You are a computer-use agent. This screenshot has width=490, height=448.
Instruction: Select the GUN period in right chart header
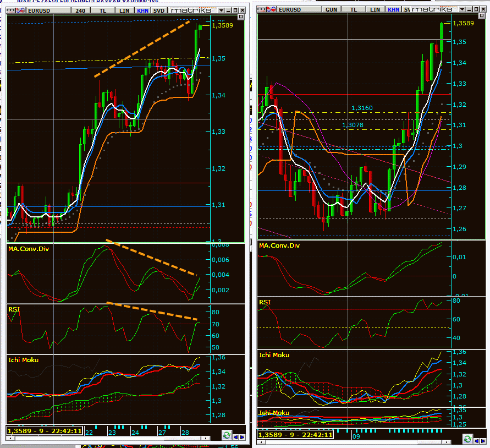click(331, 9)
